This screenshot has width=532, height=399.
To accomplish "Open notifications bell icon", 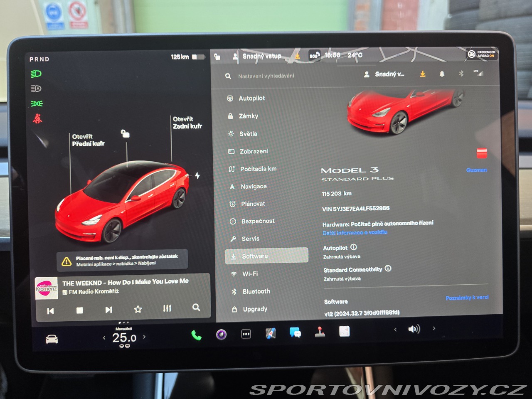I will 442,74.
